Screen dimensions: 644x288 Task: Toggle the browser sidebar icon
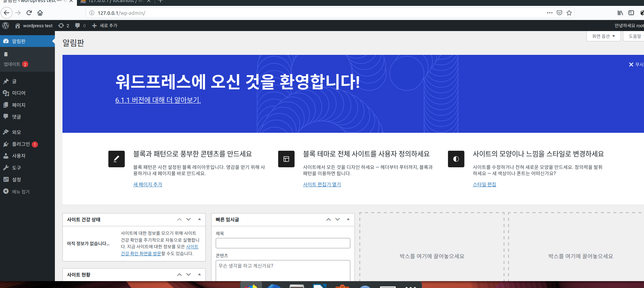[631, 13]
